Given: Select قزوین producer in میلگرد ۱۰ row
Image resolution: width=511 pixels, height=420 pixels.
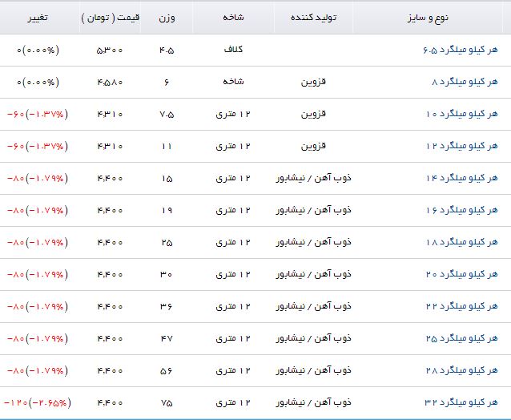Looking at the screenshot, I should click(x=313, y=114).
